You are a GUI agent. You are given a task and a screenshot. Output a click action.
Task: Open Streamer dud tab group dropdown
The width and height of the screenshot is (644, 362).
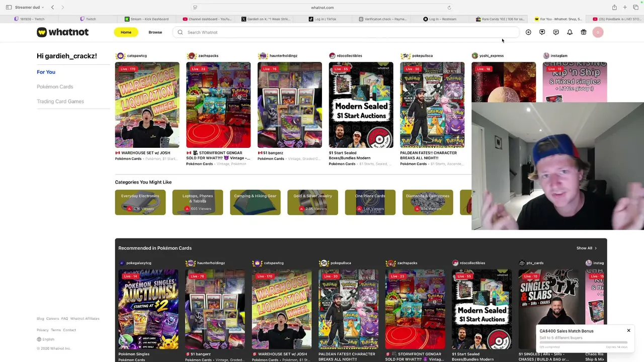(x=29, y=8)
